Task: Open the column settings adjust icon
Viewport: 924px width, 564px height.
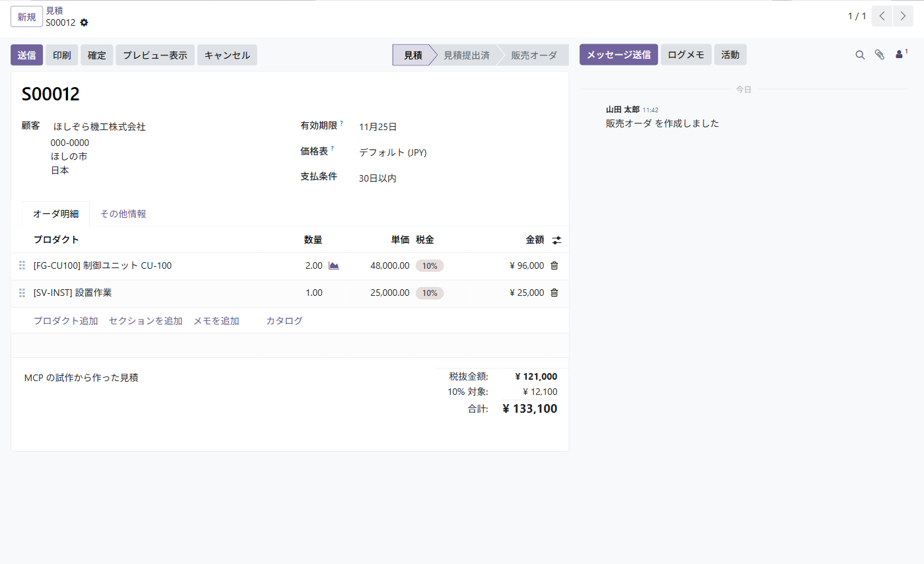Action: click(x=557, y=240)
